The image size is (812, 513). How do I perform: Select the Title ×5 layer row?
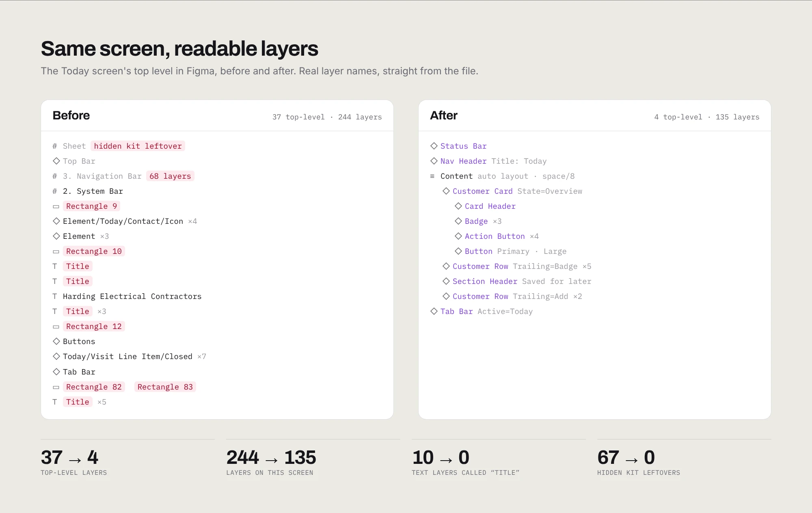(x=80, y=402)
